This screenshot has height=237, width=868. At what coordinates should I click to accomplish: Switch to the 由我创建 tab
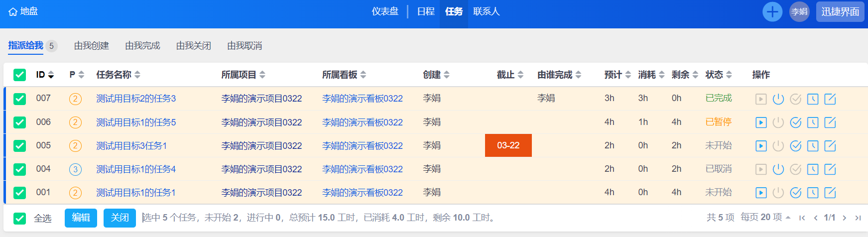(x=92, y=46)
